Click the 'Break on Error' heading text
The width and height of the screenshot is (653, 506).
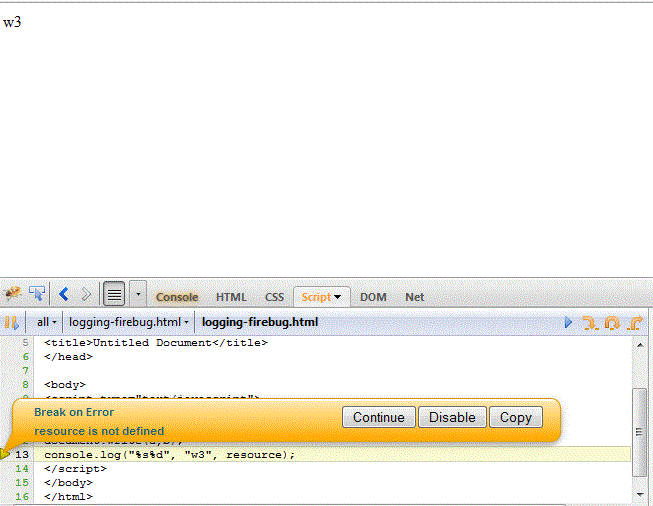[74, 412]
